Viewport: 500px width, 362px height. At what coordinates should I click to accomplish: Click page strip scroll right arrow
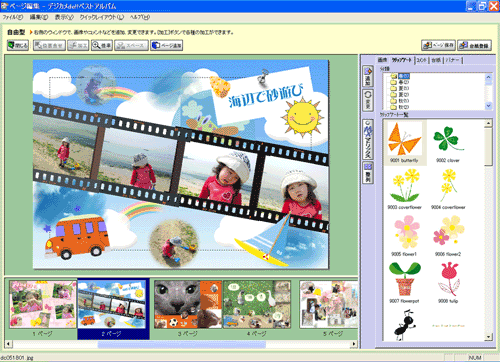pyautogui.click(x=354, y=344)
